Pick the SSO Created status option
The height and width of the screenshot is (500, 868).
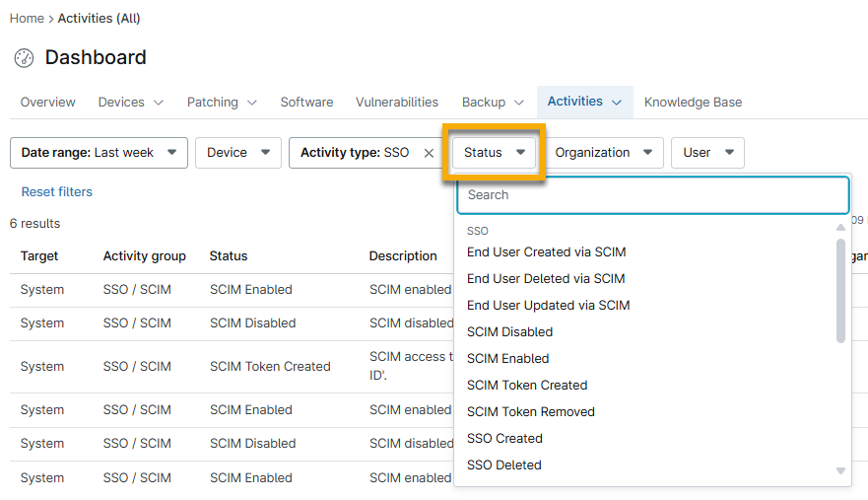pyautogui.click(x=504, y=439)
